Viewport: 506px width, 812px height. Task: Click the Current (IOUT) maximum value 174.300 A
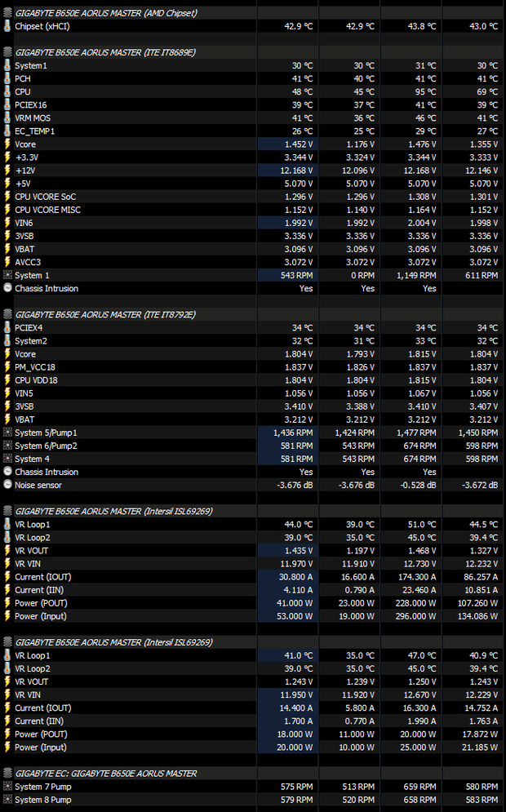(x=417, y=577)
